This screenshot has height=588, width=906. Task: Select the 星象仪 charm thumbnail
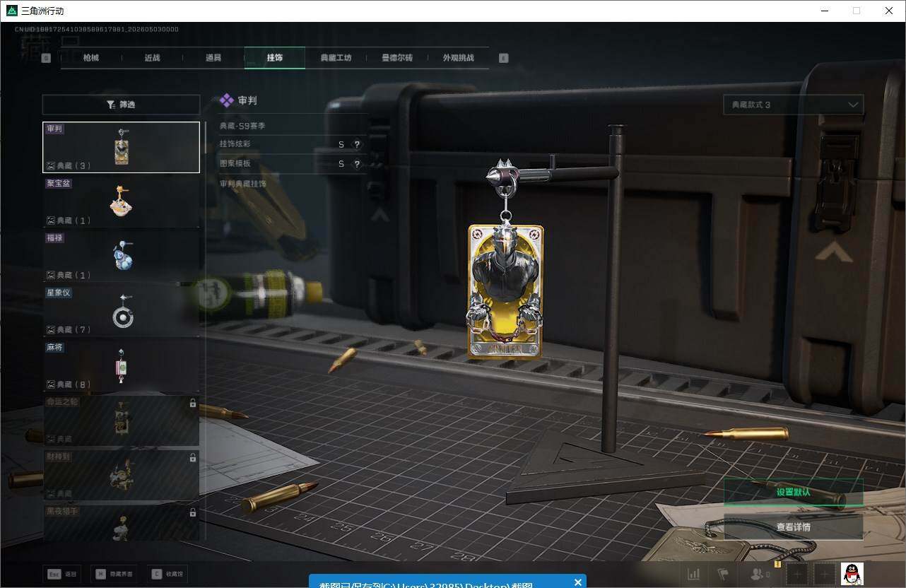(x=121, y=311)
